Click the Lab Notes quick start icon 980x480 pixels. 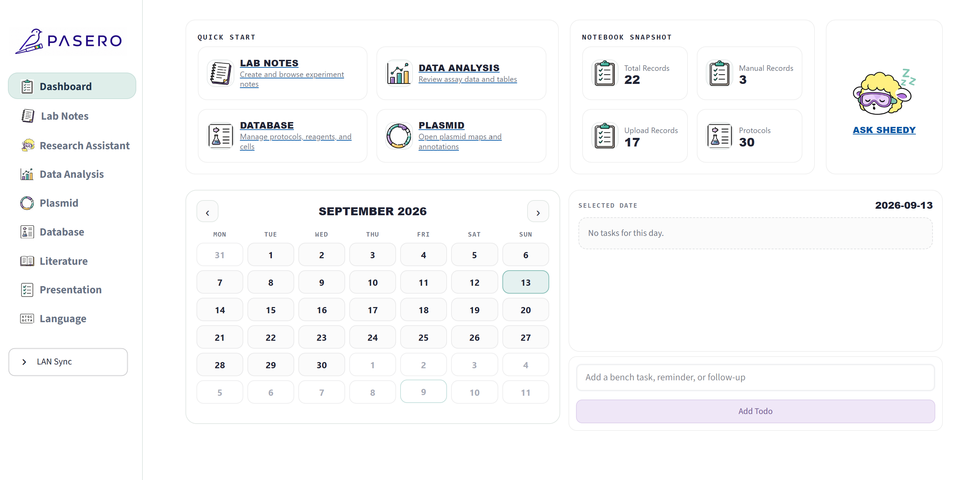point(220,73)
